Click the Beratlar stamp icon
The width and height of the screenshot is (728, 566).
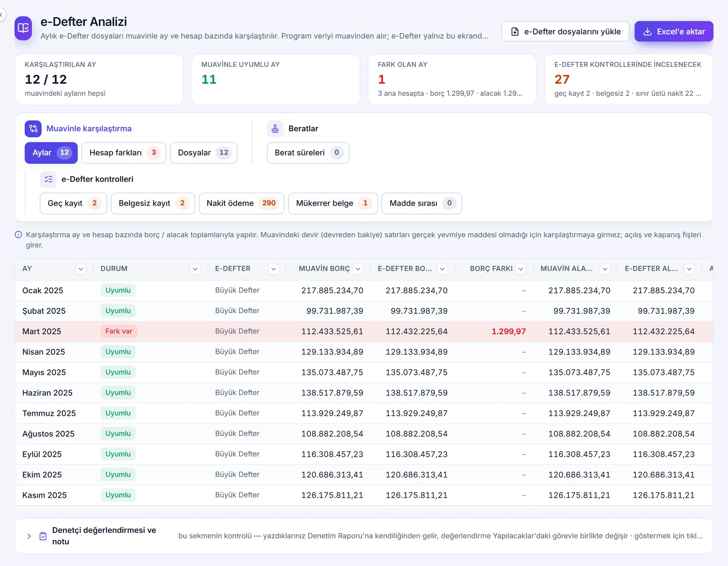[275, 129]
